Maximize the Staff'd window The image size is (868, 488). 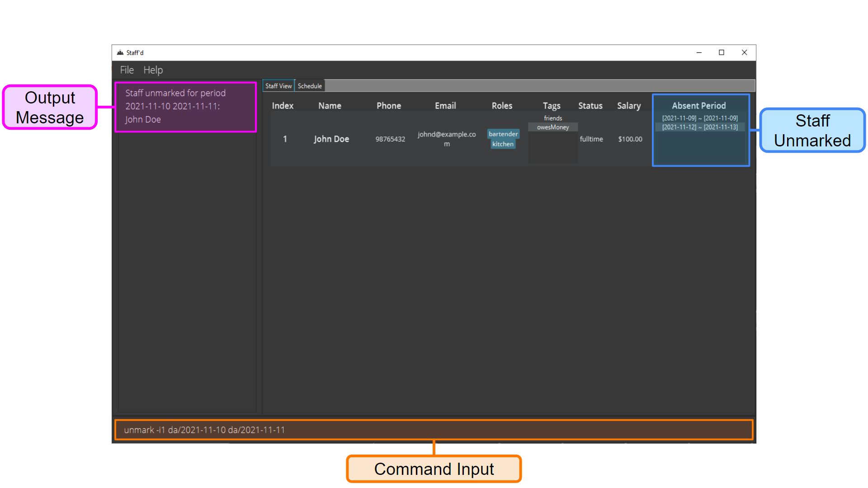tap(722, 53)
